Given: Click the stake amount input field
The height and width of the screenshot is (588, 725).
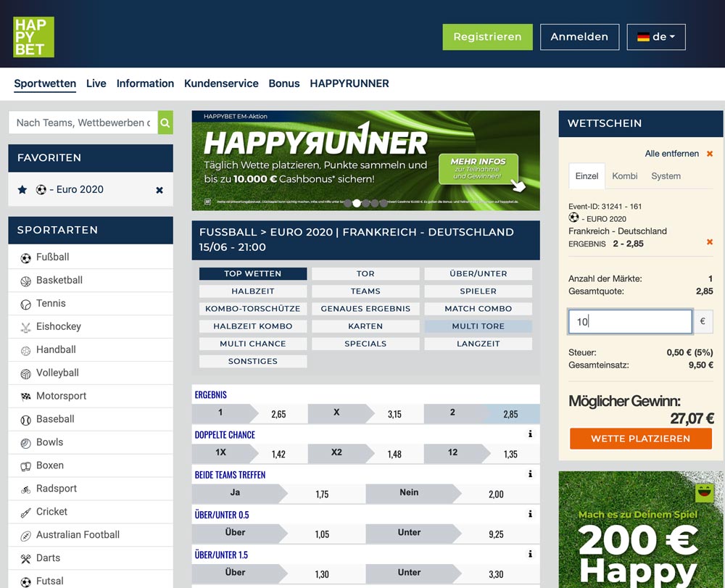Looking at the screenshot, I should click(630, 322).
